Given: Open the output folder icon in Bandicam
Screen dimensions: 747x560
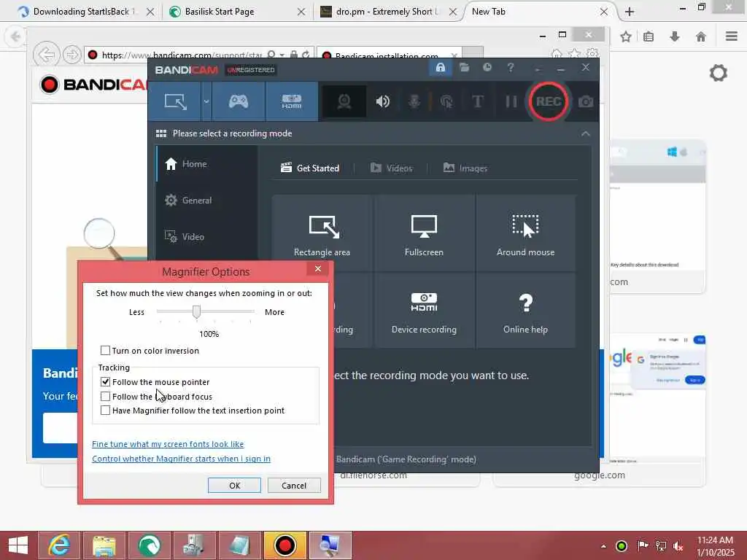Looking at the screenshot, I should tap(464, 68).
